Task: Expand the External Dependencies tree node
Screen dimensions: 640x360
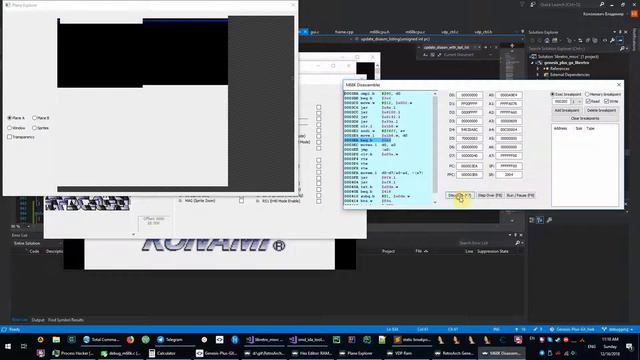Action: pos(538,75)
